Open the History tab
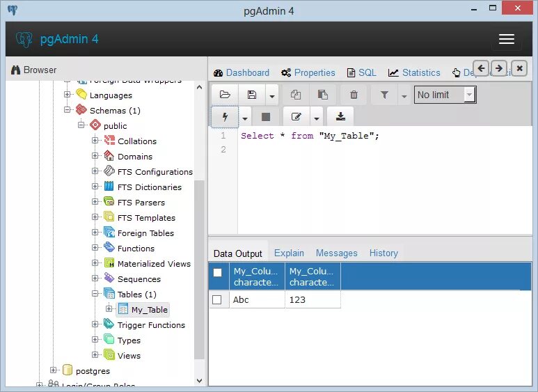The width and height of the screenshot is (538, 392). point(383,253)
